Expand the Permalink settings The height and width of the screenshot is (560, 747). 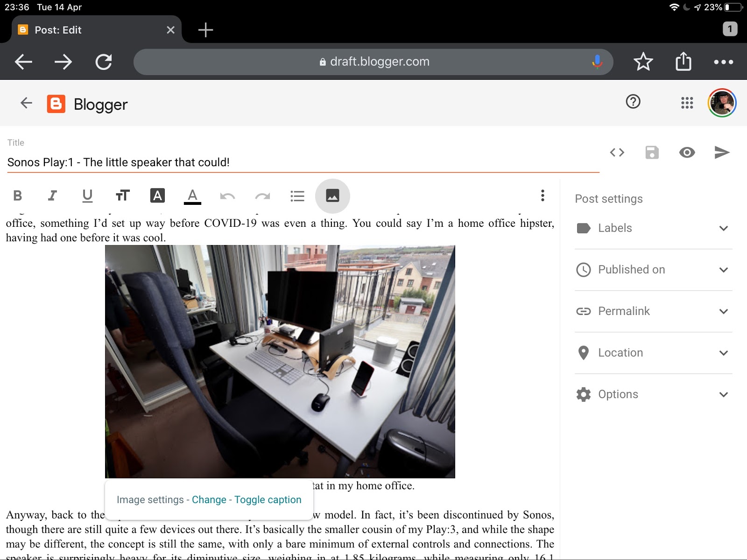tap(653, 311)
